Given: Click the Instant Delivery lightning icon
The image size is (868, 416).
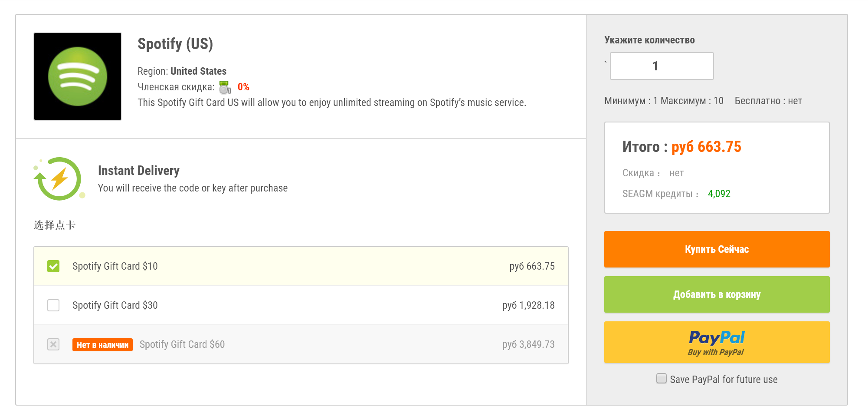Looking at the screenshot, I should (59, 179).
